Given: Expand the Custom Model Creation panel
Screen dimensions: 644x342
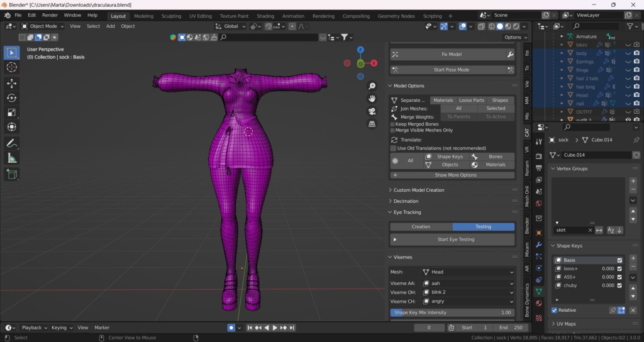Looking at the screenshot, I should [418, 190].
